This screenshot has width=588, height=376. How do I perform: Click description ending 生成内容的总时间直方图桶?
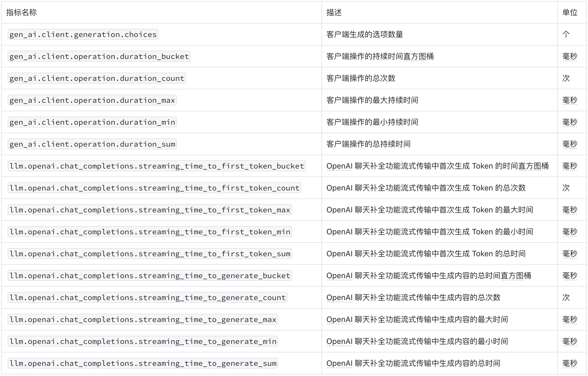[x=429, y=275]
